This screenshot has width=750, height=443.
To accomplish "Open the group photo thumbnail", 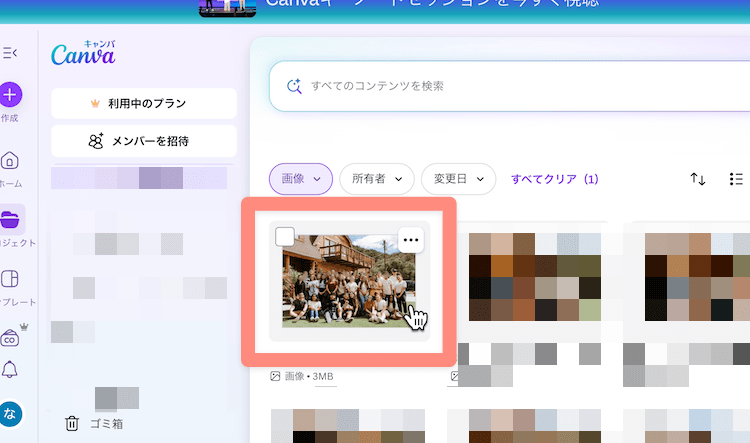I will (349, 281).
